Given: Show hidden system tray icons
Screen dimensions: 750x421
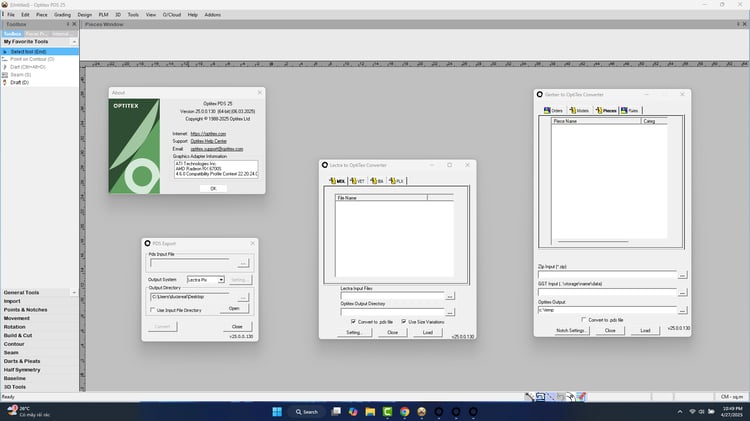Looking at the screenshot, I should point(680,411).
